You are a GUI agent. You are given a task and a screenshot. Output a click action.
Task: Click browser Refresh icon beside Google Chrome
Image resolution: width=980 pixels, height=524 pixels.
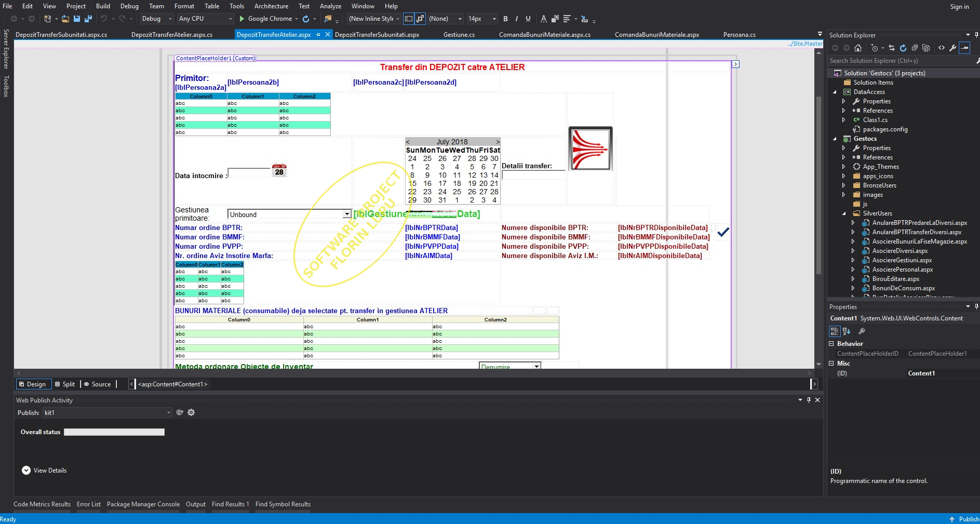306,19
